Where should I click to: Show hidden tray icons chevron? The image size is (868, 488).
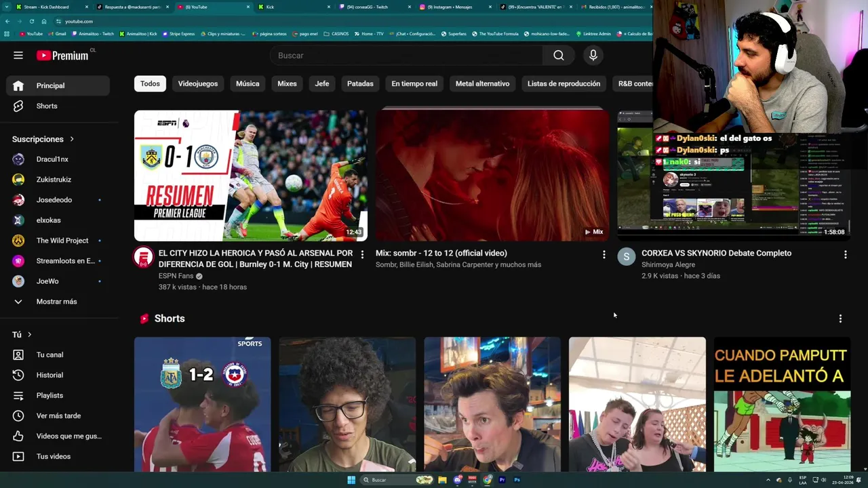pos(769,480)
